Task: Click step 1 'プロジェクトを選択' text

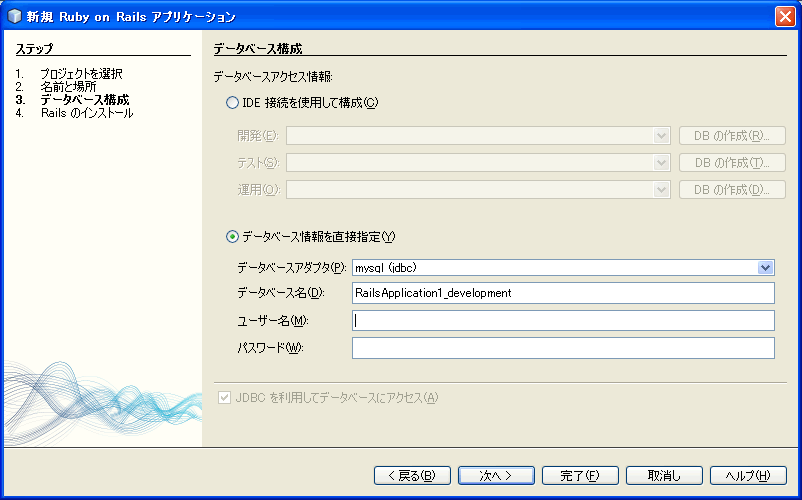Action: (x=81, y=74)
